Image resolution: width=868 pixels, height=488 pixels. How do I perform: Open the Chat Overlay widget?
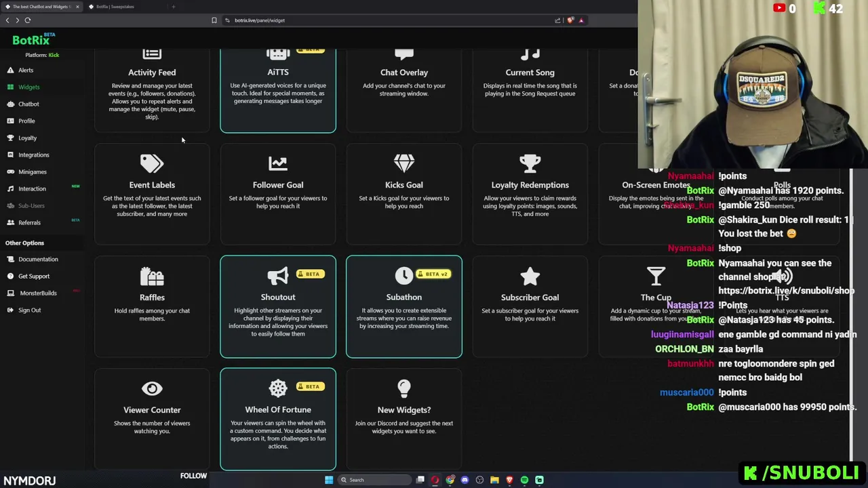pyautogui.click(x=404, y=91)
